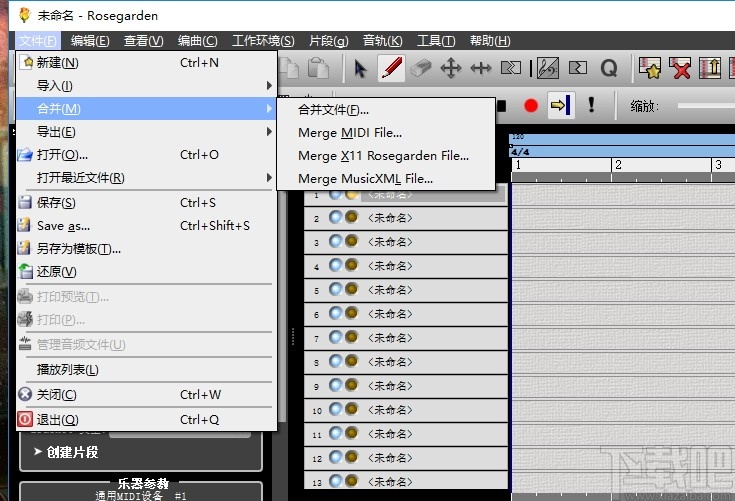Click the panic exclamation mark icon
The height and width of the screenshot is (501, 735).
coord(591,105)
